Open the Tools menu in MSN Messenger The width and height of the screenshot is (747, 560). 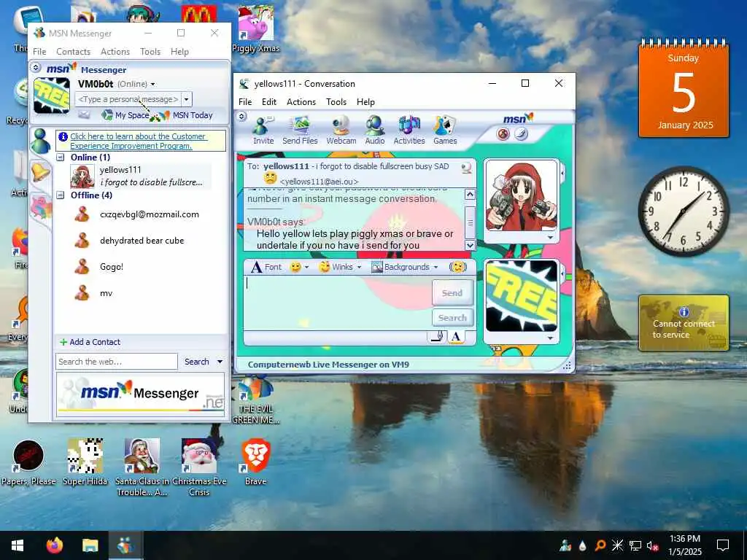(x=150, y=52)
